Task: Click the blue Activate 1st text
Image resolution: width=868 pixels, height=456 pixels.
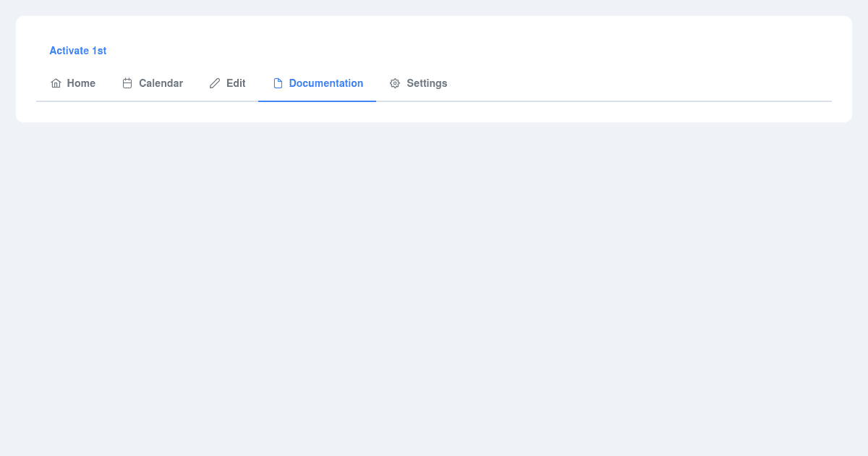Action: click(78, 51)
